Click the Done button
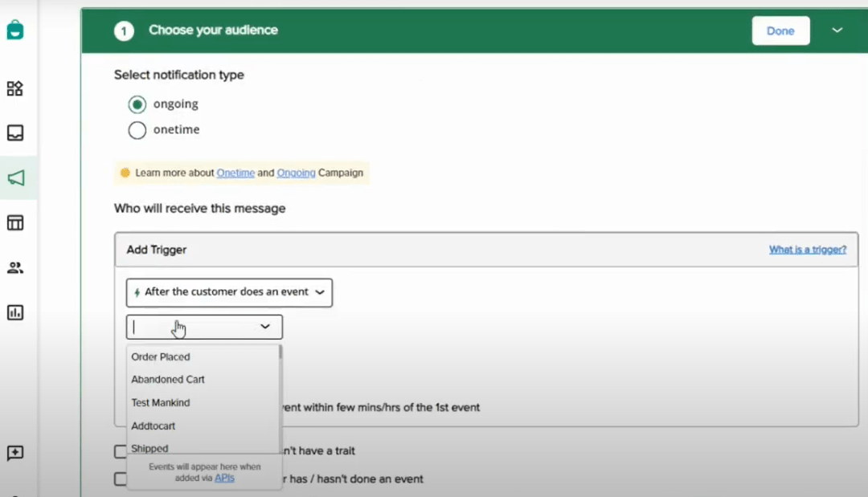This screenshot has height=497, width=868. coord(780,30)
